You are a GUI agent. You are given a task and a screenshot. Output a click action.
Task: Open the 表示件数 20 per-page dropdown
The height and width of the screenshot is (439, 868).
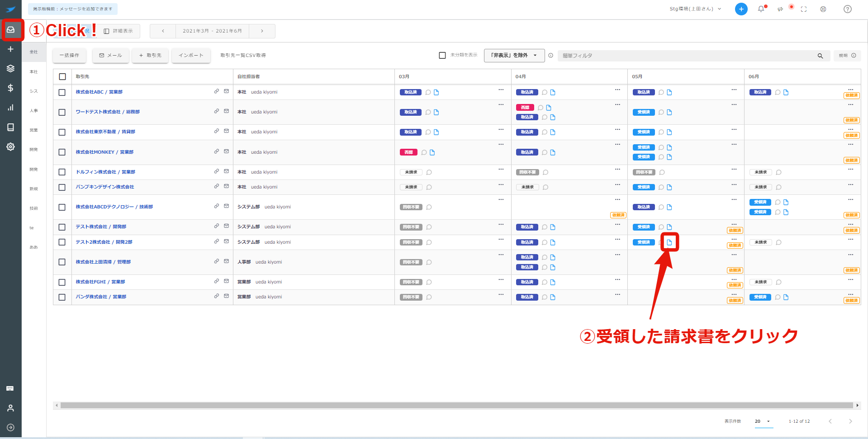(763, 421)
